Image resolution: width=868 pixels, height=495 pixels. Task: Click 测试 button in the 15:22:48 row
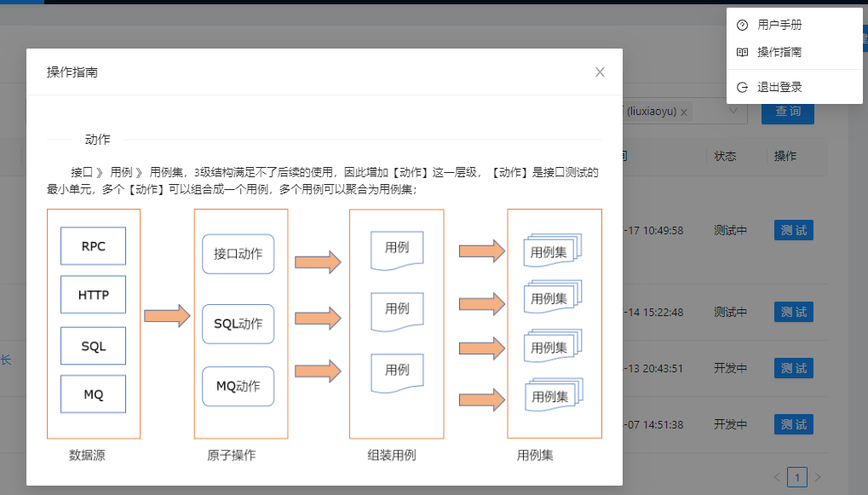pyautogui.click(x=793, y=313)
